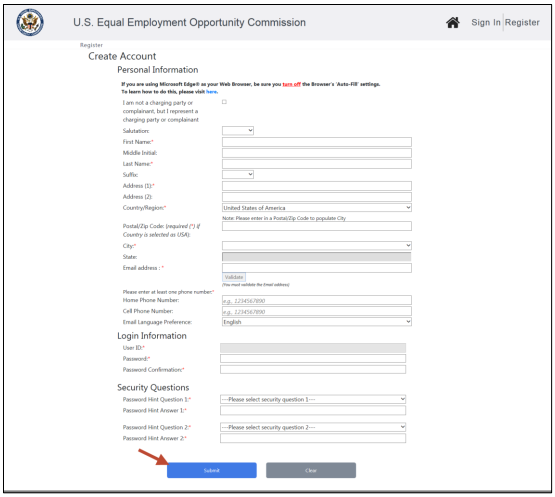Click the blue Submit button

[x=212, y=470]
